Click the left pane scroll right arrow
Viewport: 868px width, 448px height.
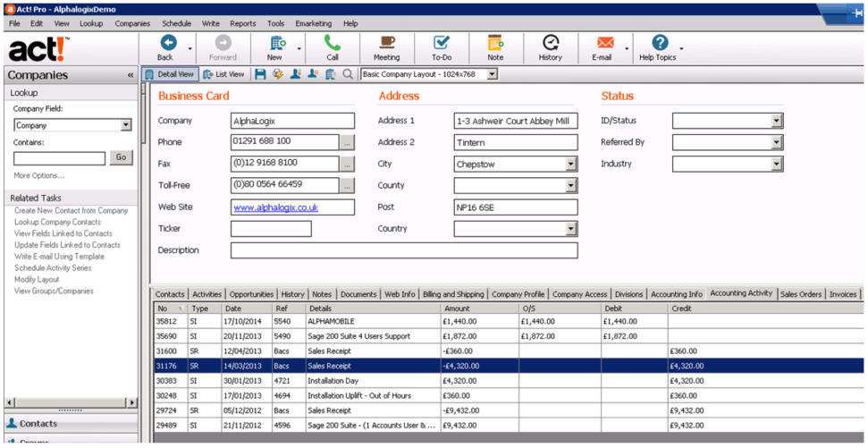coord(131,402)
